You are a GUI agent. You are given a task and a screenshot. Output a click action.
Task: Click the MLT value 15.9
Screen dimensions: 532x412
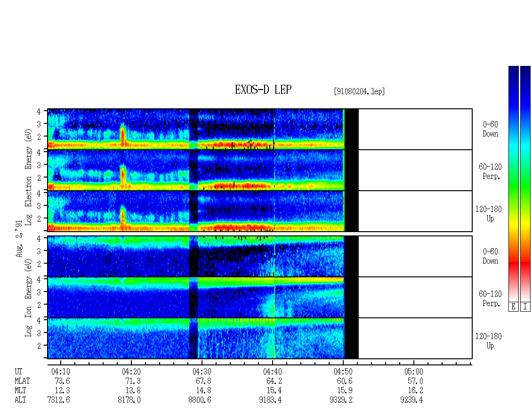[345, 391]
